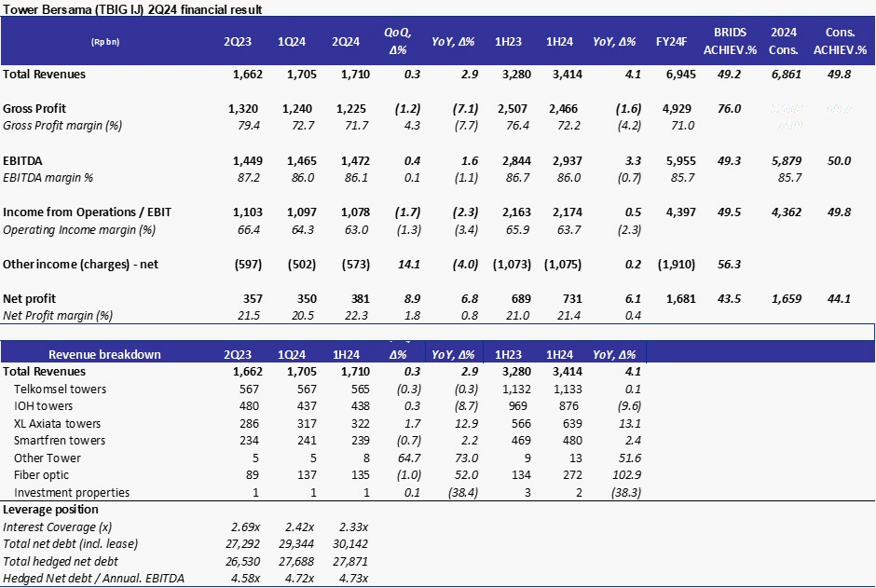876x588 pixels.
Task: Click the 'Net profit' row label
Action: click(30, 299)
